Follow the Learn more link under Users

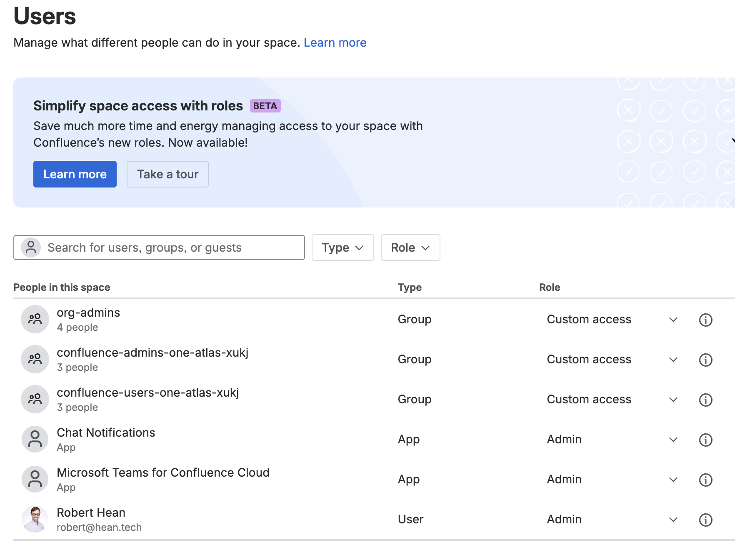335,42
